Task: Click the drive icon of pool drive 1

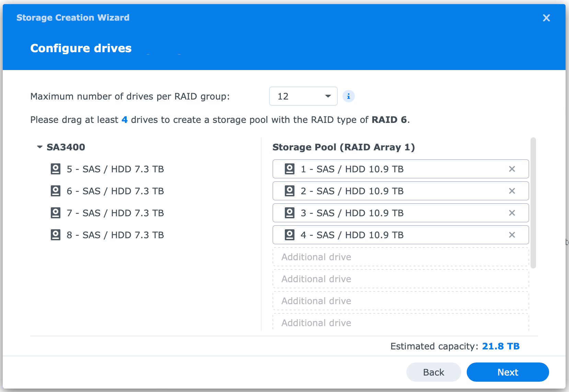Action: pos(290,169)
